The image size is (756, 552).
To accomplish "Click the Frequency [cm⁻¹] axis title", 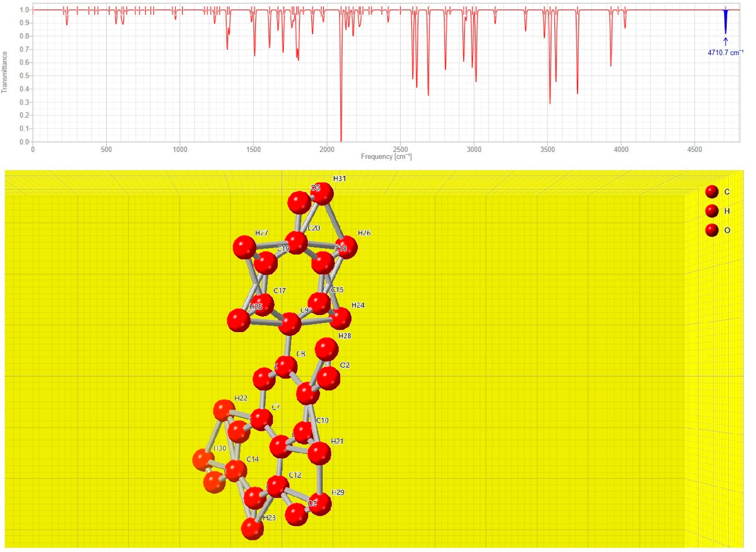I will [386, 156].
